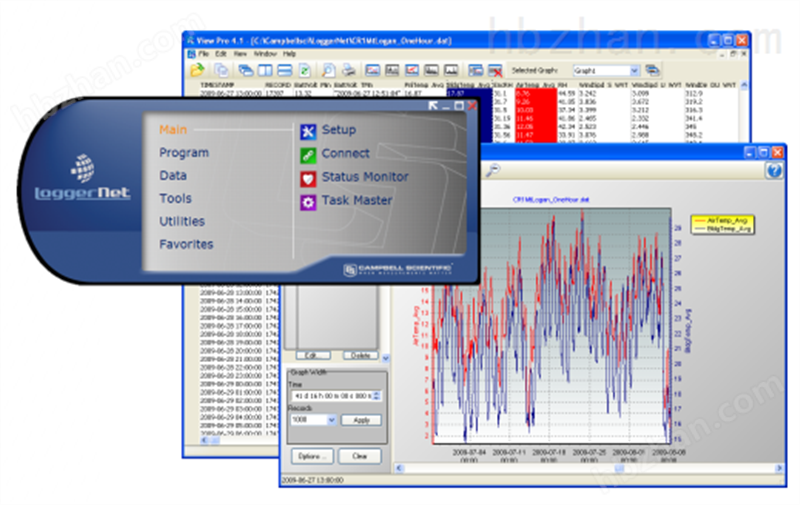
Task: Switch to the Utilities category
Action: [x=182, y=221]
